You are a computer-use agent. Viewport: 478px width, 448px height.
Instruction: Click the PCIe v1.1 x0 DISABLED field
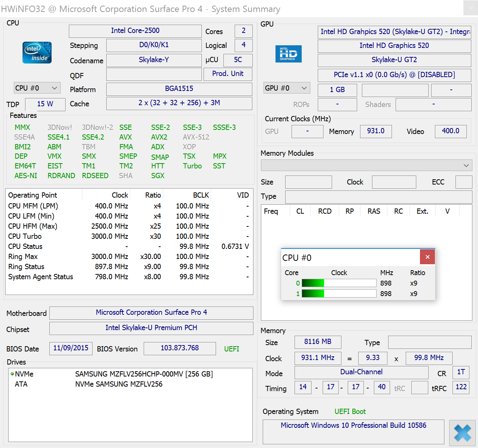[395, 75]
